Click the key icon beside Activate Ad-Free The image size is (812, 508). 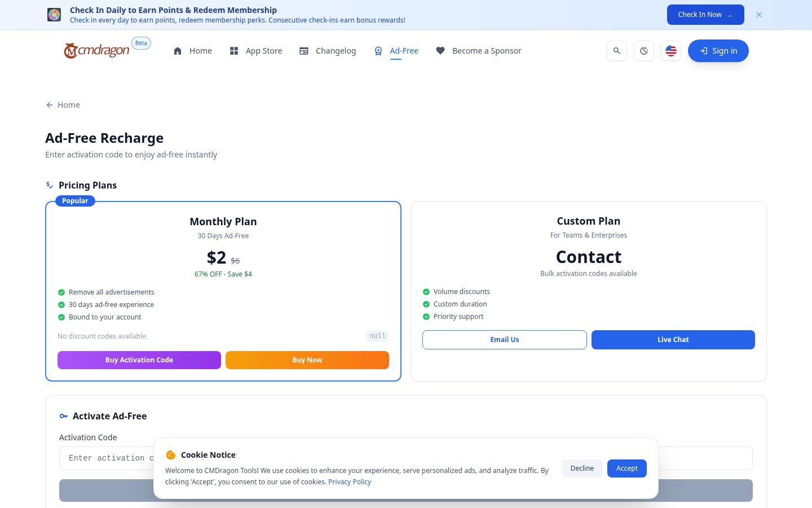64,416
